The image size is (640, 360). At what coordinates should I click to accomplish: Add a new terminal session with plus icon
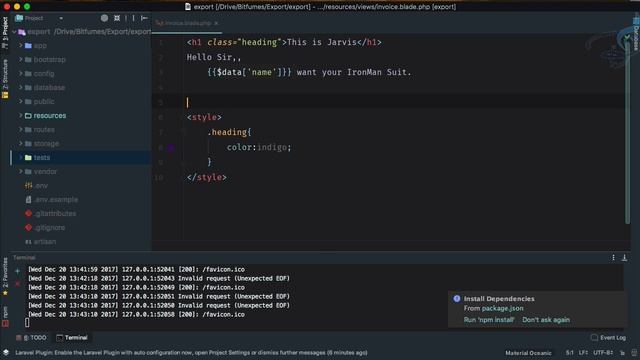(18, 271)
